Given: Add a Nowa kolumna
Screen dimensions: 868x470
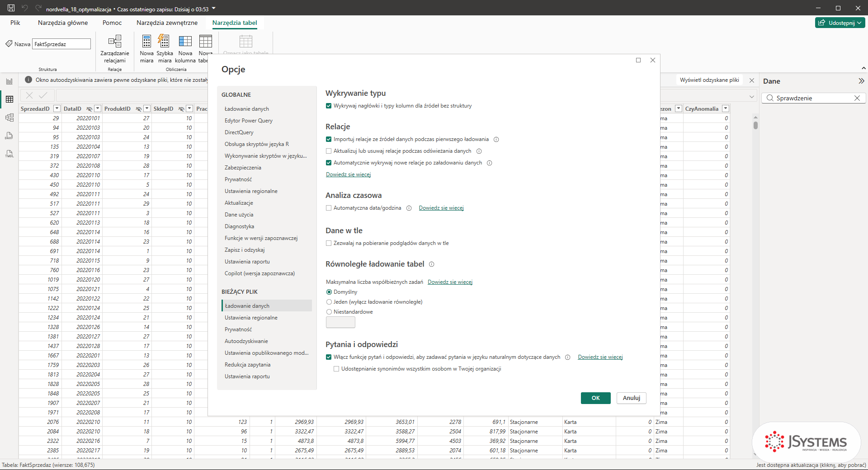Looking at the screenshot, I should [185, 49].
